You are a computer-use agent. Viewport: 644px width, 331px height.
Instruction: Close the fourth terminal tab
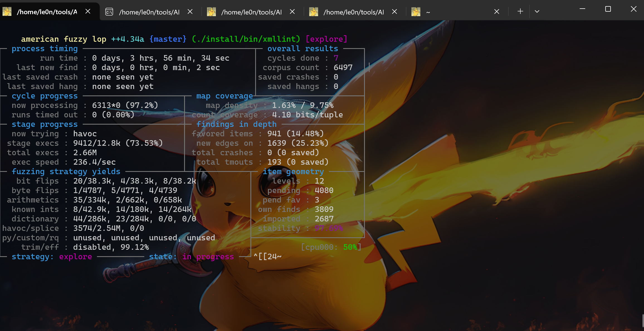tap(394, 11)
